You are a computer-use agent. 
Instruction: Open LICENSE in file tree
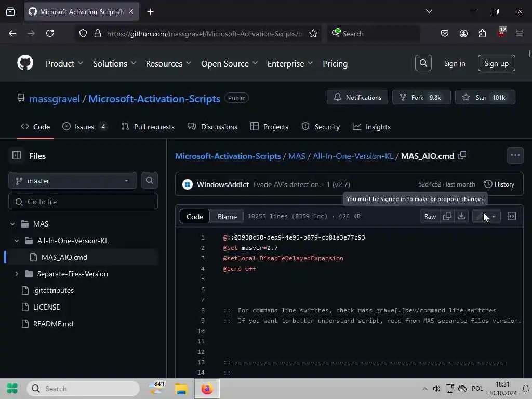(46, 307)
